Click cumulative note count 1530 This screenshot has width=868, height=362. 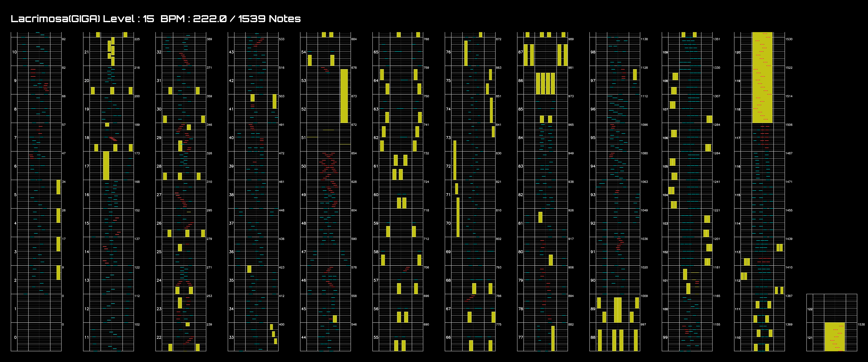(x=789, y=39)
